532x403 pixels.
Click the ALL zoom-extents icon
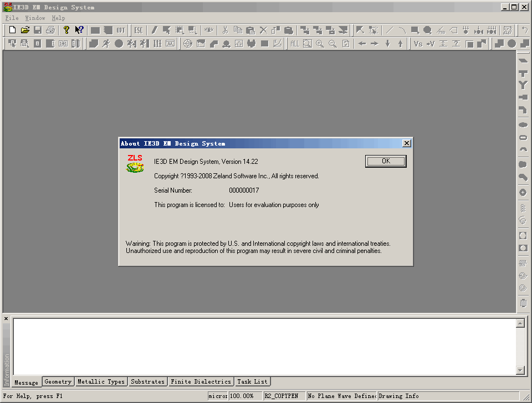coord(294,44)
